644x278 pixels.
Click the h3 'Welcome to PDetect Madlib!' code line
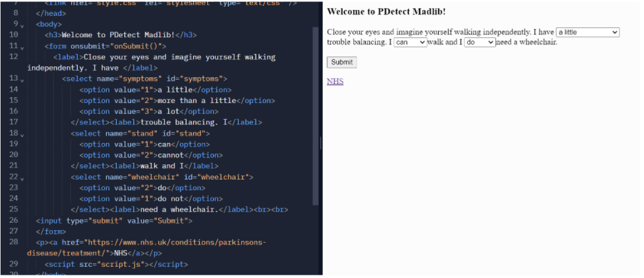(121, 35)
